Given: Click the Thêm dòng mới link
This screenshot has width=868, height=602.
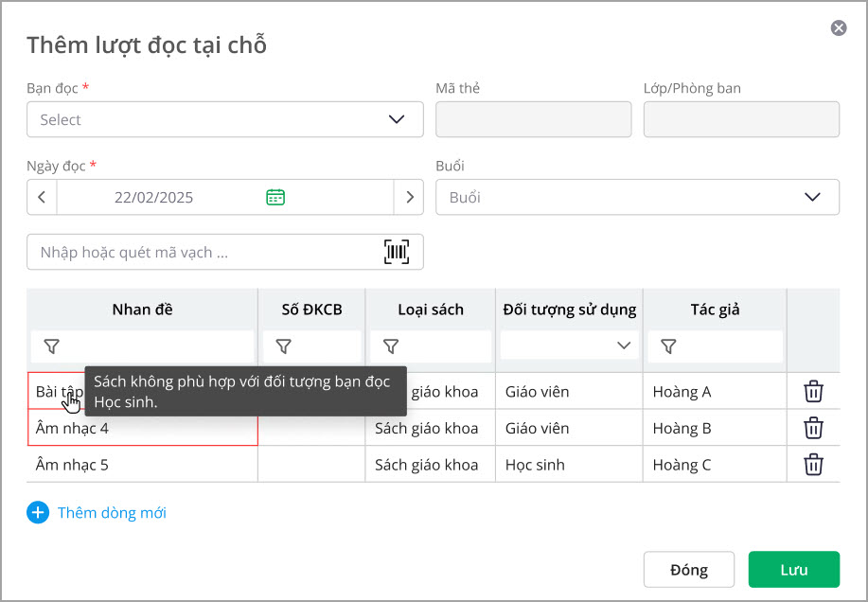Looking at the screenshot, I should click(112, 513).
